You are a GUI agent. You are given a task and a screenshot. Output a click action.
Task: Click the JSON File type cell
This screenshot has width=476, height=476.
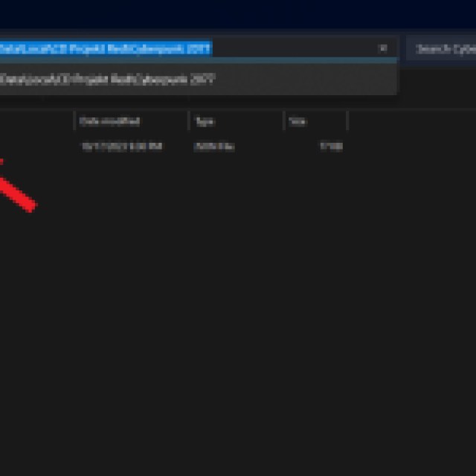pos(213,147)
